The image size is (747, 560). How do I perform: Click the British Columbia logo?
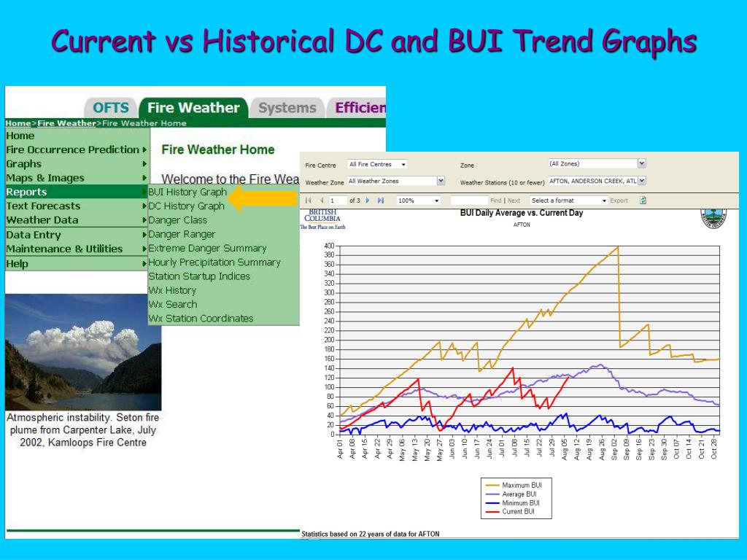point(322,219)
